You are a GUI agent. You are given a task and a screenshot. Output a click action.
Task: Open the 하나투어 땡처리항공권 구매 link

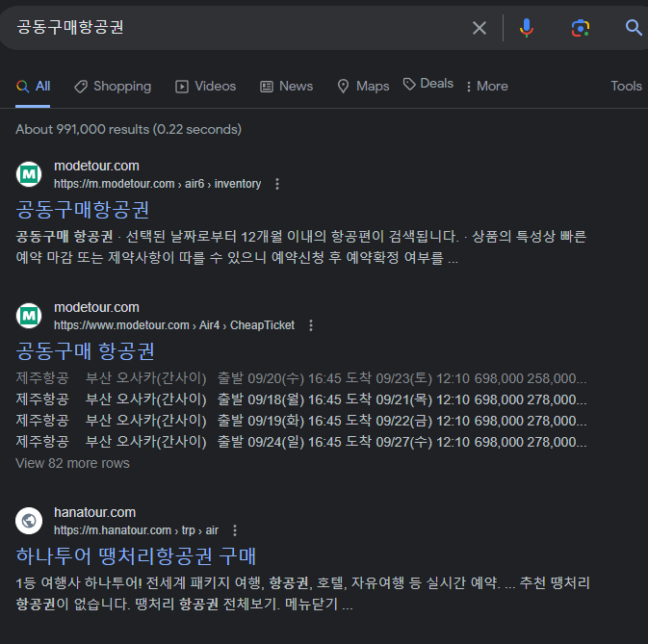coord(136,556)
